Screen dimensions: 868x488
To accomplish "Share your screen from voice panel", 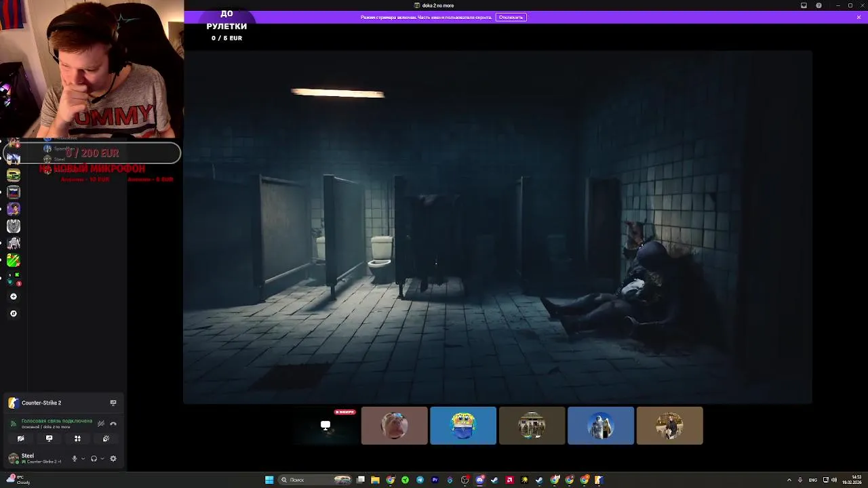I will click(49, 439).
